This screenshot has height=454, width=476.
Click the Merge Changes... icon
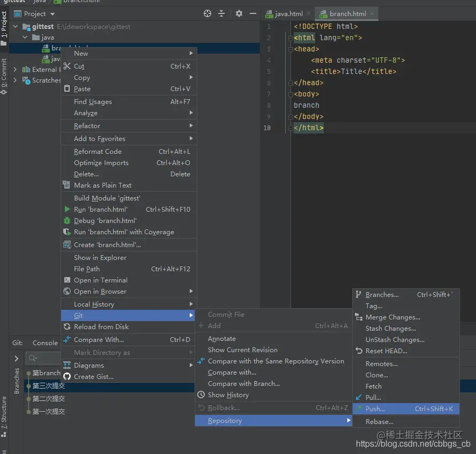click(359, 317)
